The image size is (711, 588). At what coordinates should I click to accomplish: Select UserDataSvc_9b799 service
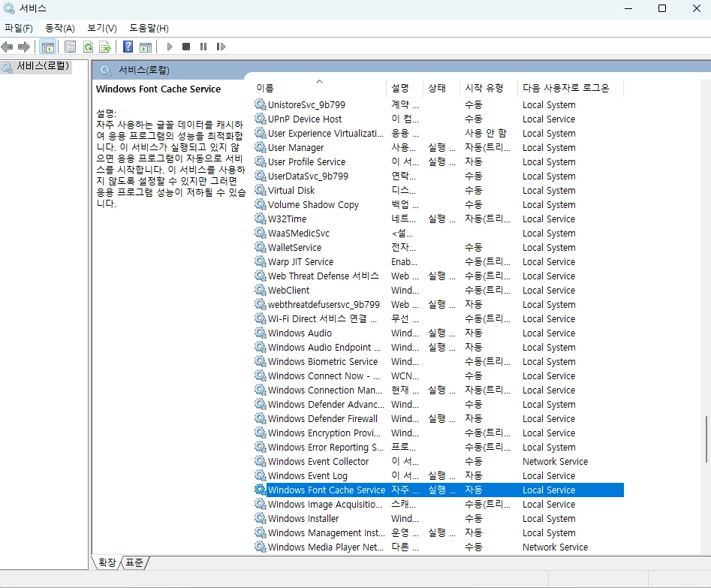[x=438, y=176]
